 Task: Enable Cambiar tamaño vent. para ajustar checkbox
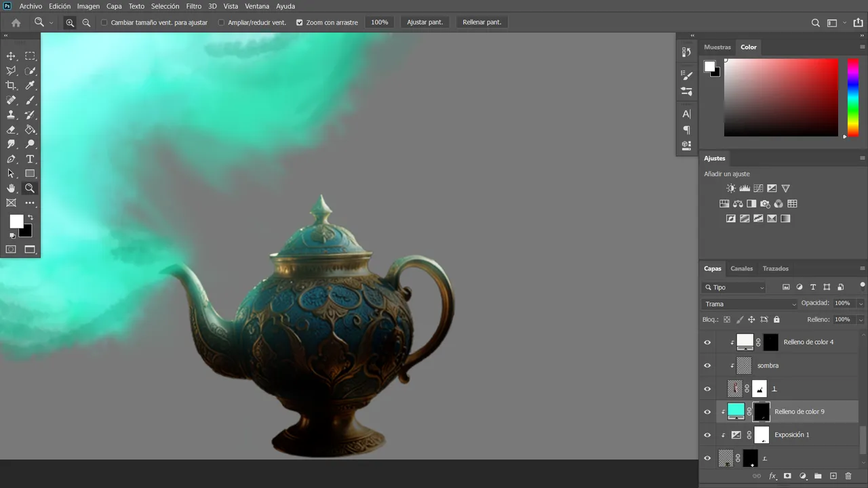104,22
